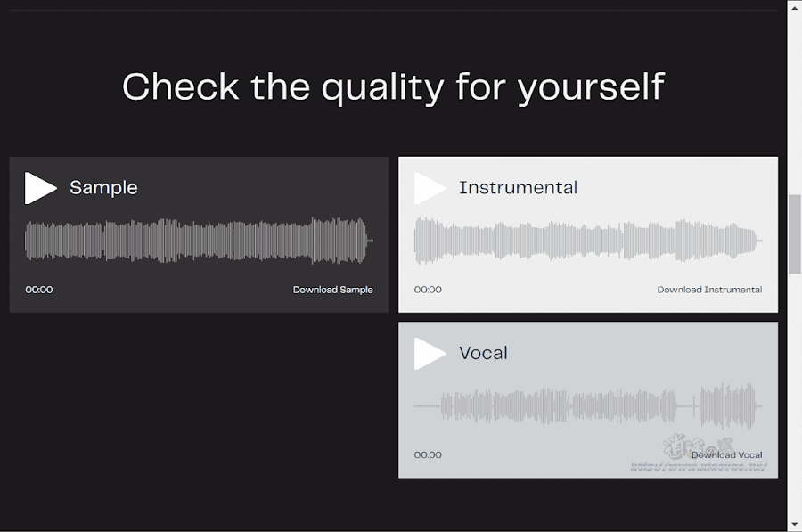Viewport: 802px width, 532px height.
Task: Click the Sample track title
Action: (x=104, y=188)
